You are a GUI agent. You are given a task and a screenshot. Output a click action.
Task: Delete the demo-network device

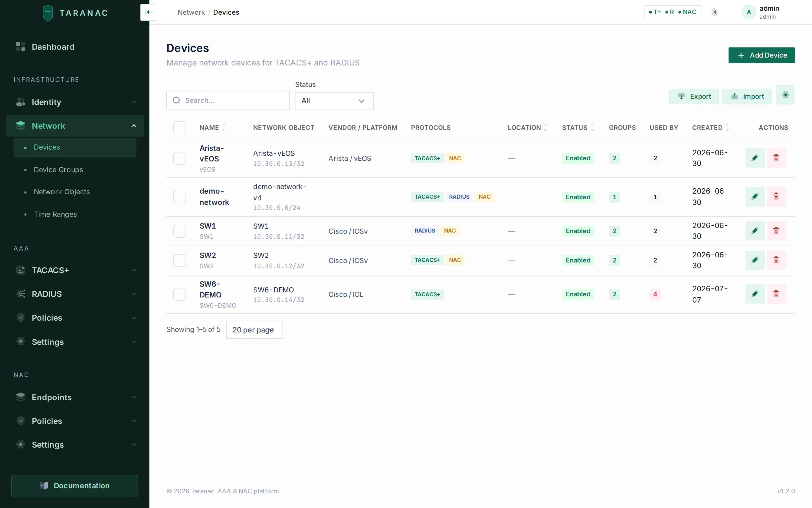(x=776, y=197)
